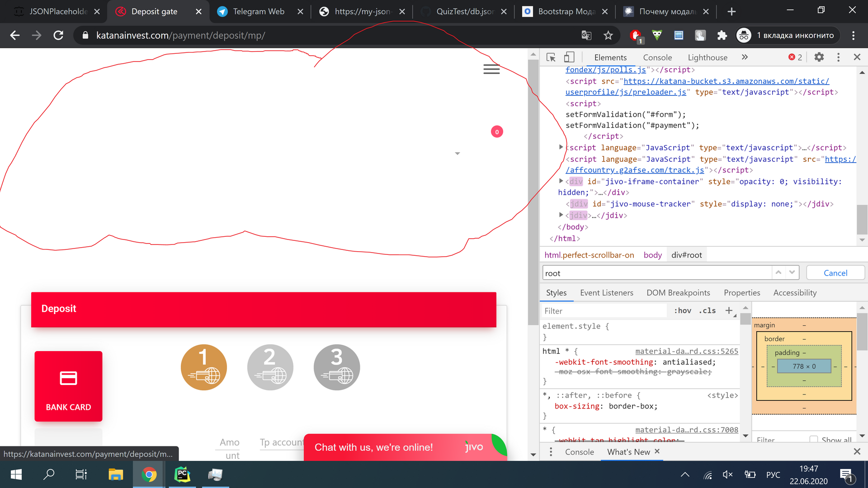Viewport: 868px width, 488px height.
Task: Jump to next search result arrow
Action: coord(792,272)
